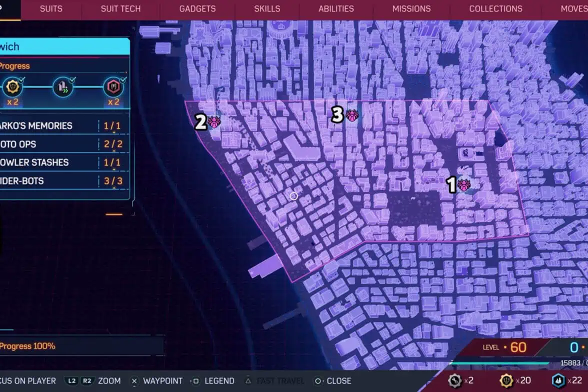Click the square button legend icon
Screen dimensions: 588x392
click(196, 380)
